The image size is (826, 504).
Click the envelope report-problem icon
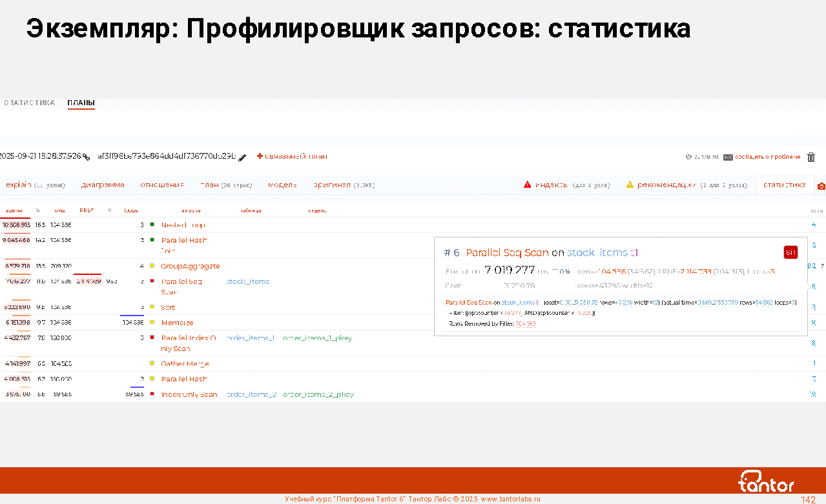point(728,157)
